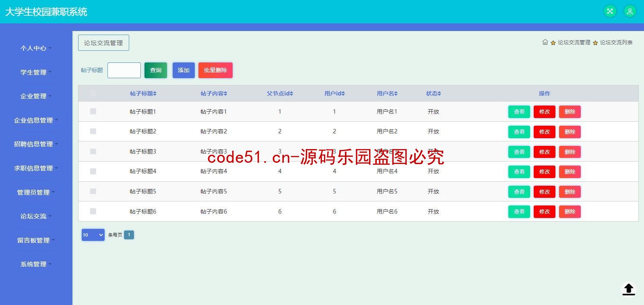Image resolution: width=644 pixels, height=305 pixels.
Task: Delete post 帖子标题2 with 删除
Action: [570, 132]
